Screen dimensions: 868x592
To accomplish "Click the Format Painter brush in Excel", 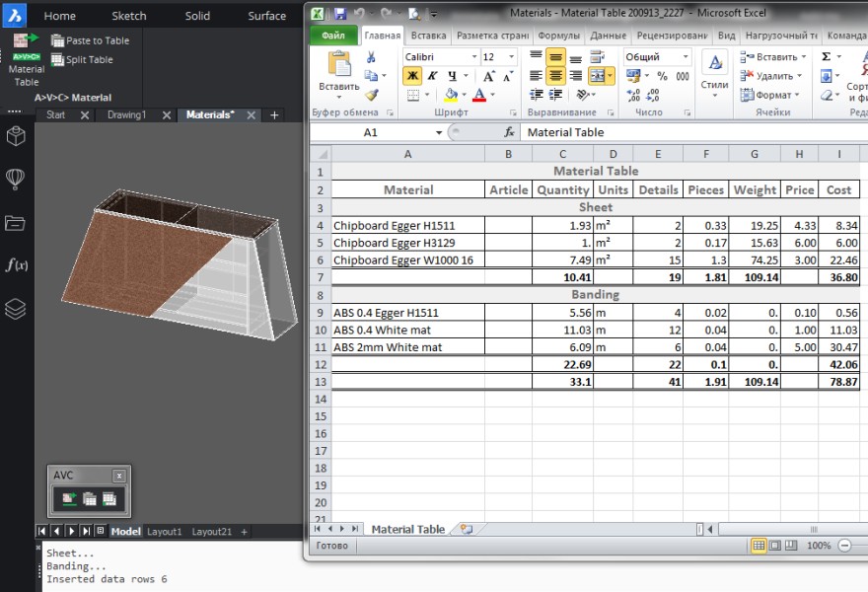I will click(x=371, y=96).
